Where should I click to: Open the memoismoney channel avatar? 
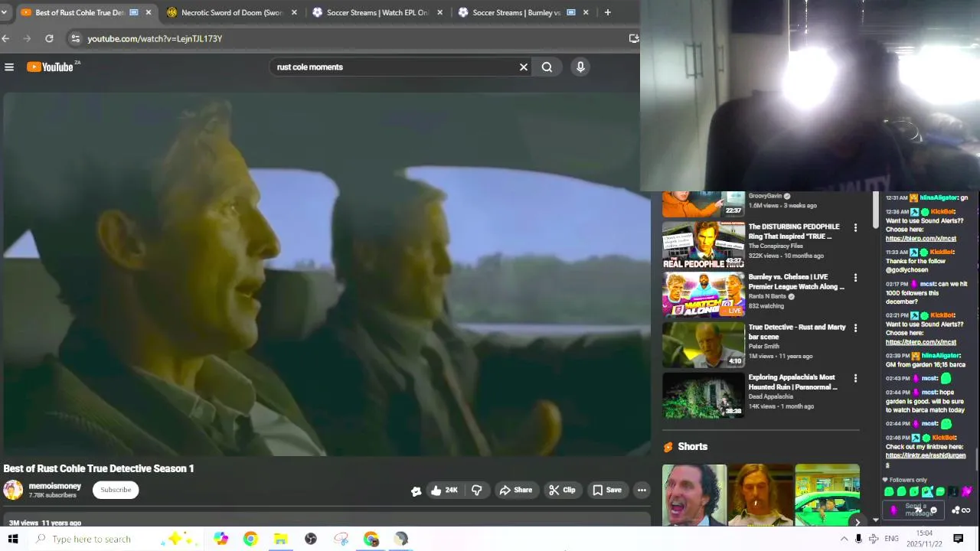click(13, 490)
